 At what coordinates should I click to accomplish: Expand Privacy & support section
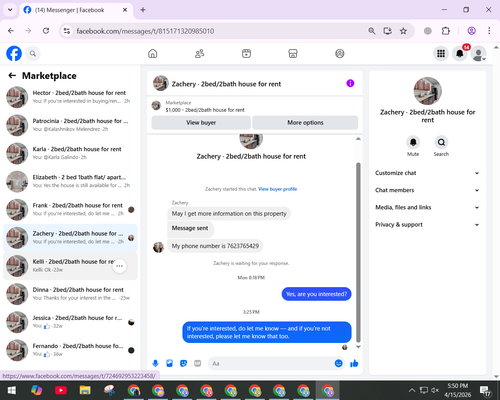pos(427,225)
